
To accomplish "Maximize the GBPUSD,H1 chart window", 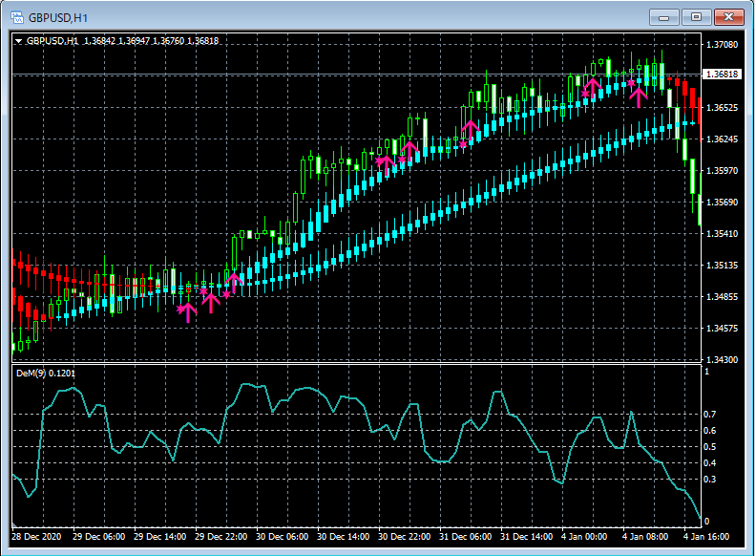I will (696, 17).
